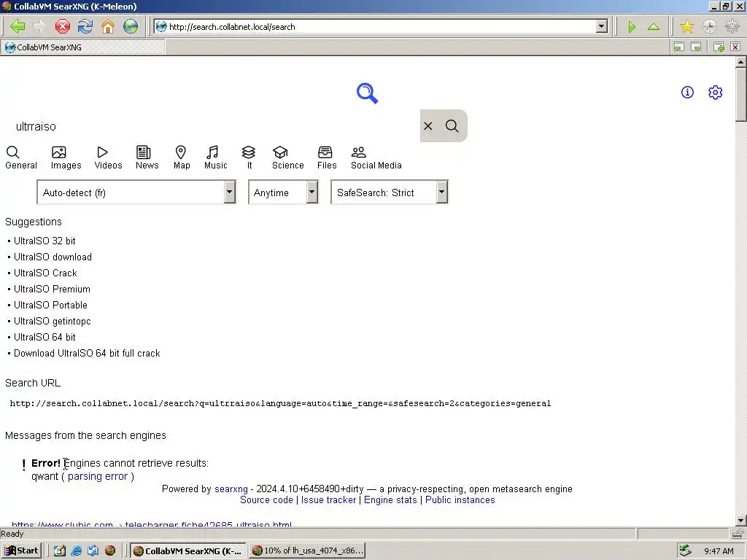747x560 pixels.
Task: Click the green Up arrow icon
Action: 654,27
